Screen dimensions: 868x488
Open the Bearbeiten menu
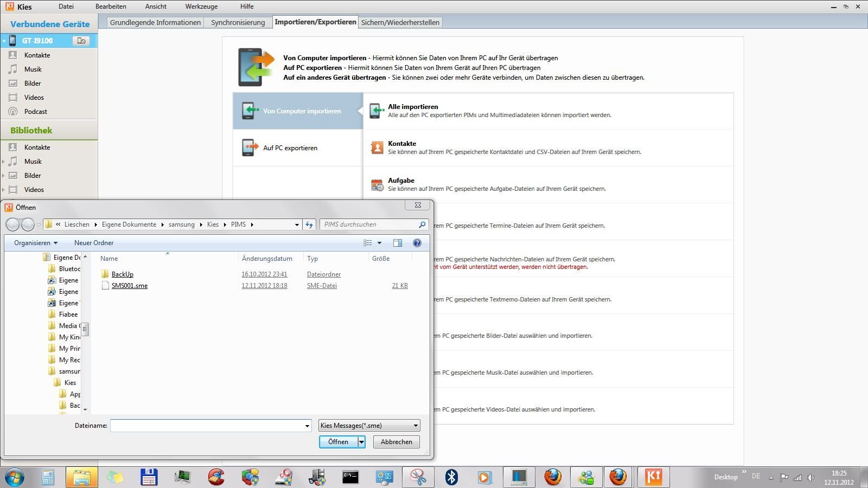coord(111,7)
